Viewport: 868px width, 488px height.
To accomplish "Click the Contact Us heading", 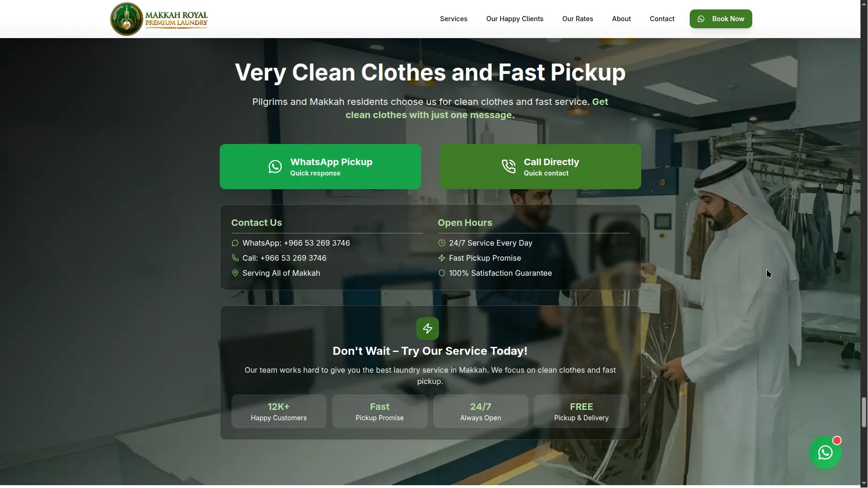I will pyautogui.click(x=256, y=223).
